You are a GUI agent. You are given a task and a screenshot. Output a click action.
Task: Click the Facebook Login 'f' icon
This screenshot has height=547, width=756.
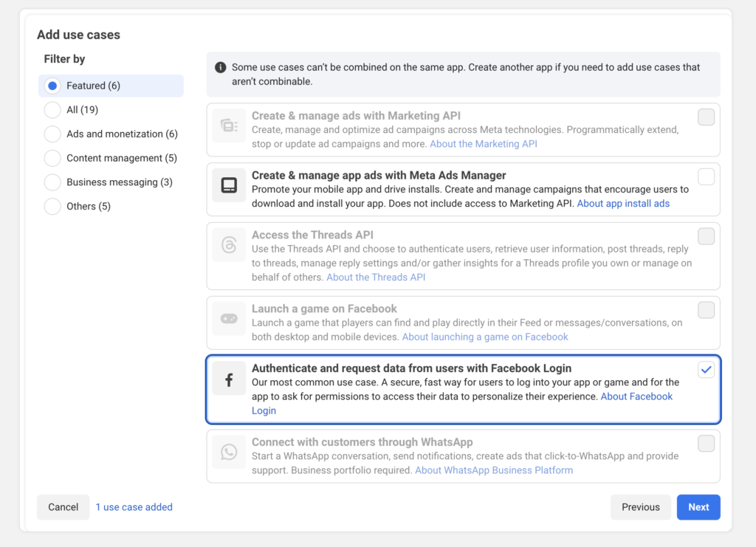click(229, 376)
